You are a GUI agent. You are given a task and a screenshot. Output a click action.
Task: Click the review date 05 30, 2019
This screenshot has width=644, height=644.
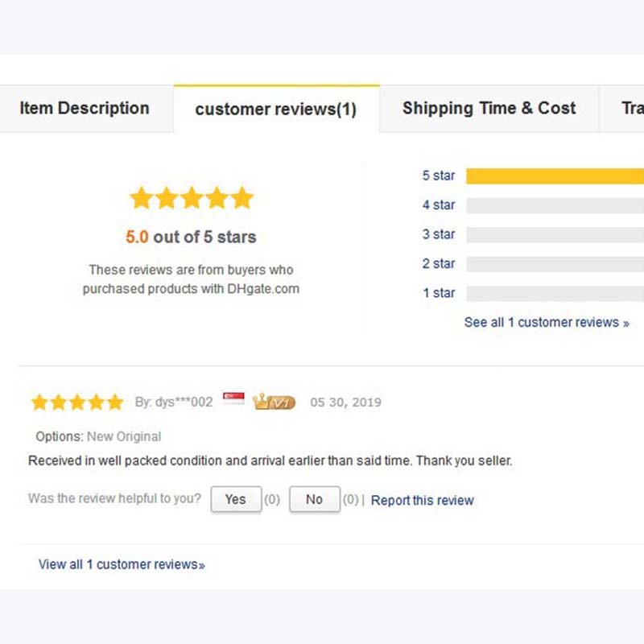345,402
